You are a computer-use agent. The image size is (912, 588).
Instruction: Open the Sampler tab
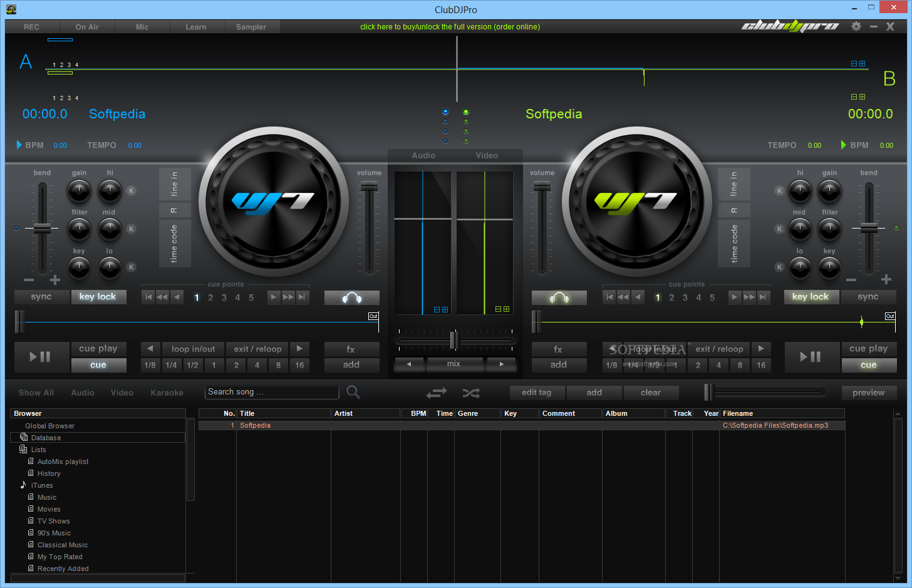pyautogui.click(x=251, y=27)
